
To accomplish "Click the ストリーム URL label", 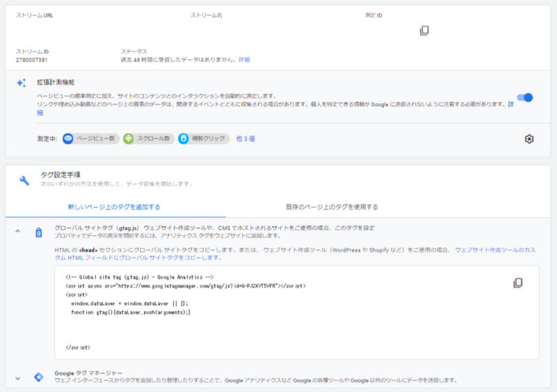I will tap(34, 15).
